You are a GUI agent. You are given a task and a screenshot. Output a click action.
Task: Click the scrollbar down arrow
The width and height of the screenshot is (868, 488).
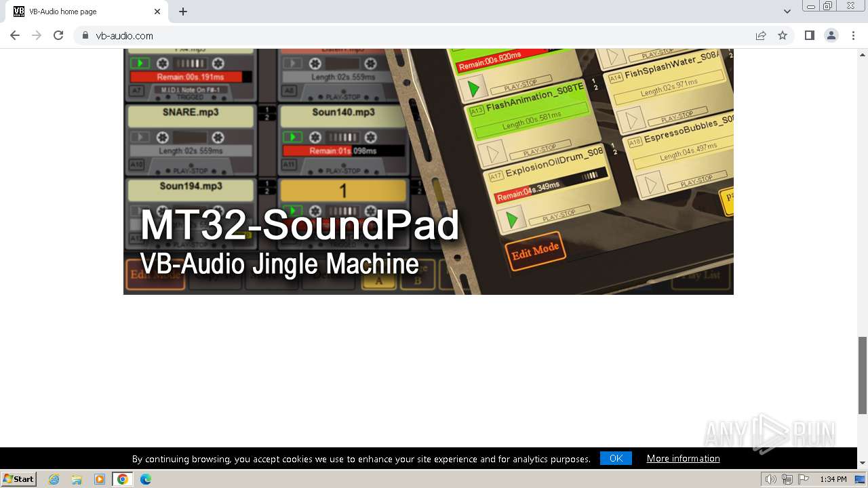pyautogui.click(x=863, y=464)
